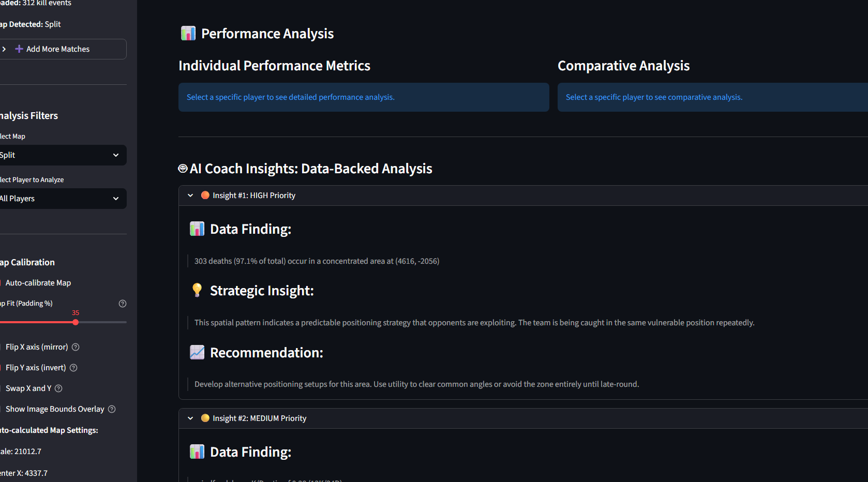Click the plus icon on Add More Matches
The image size is (868, 482).
pos(19,49)
